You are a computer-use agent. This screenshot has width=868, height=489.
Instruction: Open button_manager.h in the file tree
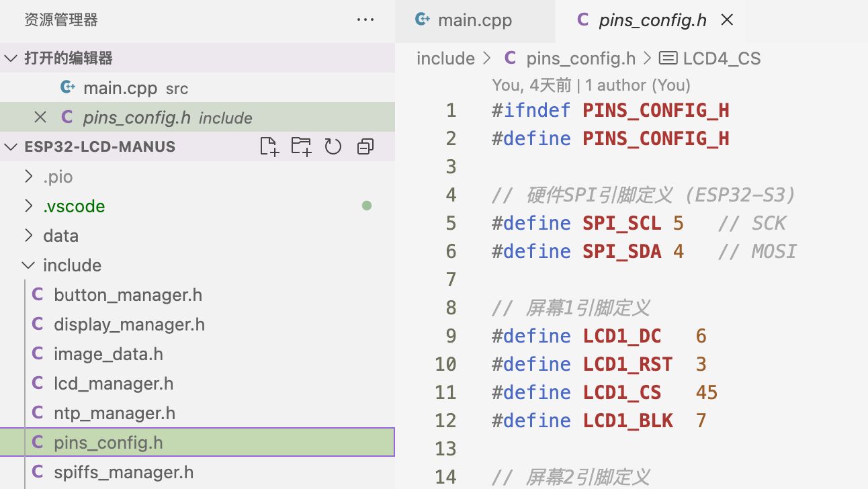pos(198,294)
